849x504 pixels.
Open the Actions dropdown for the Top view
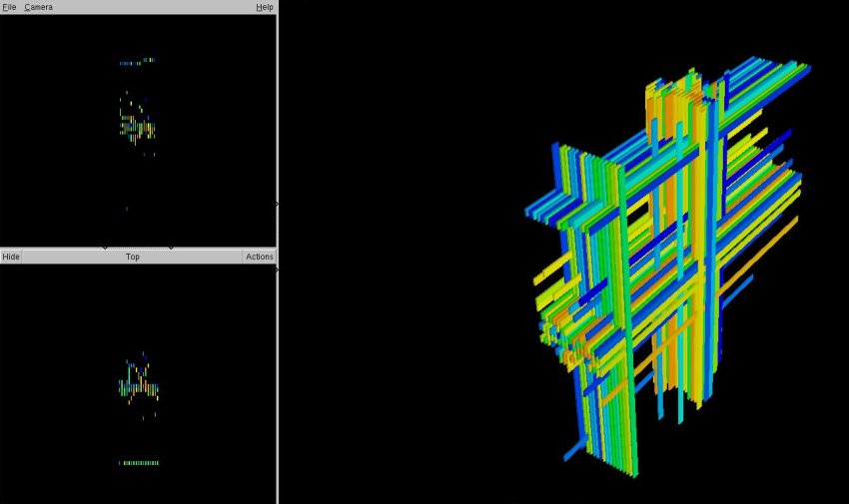[x=259, y=256]
